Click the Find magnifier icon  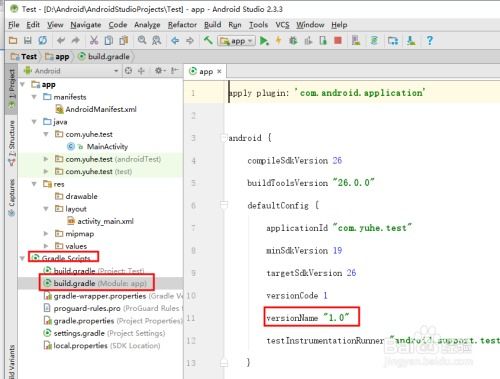[142, 40]
